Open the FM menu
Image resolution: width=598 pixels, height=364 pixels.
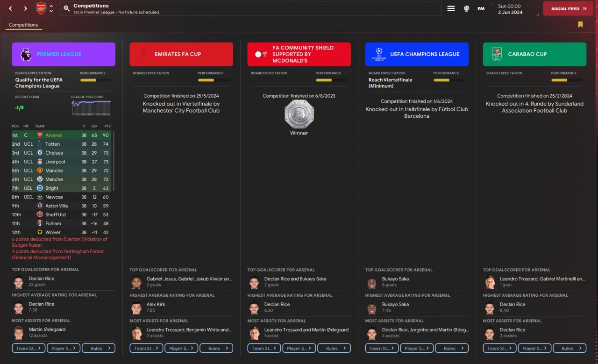pos(481,8)
